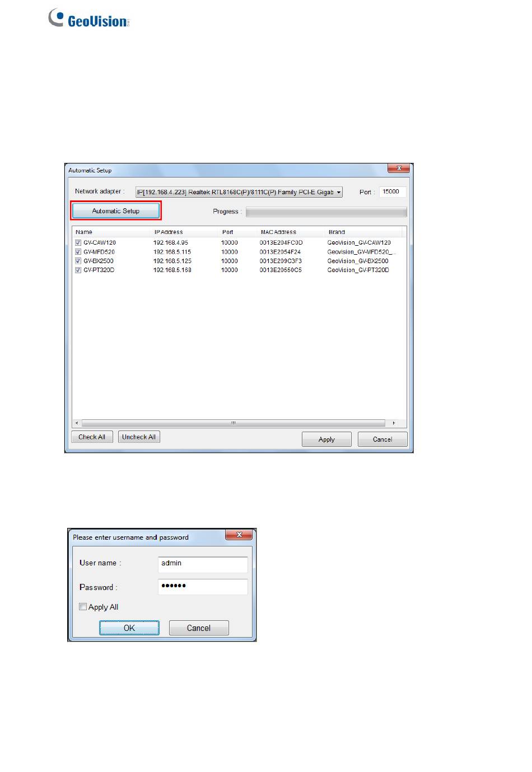The width and height of the screenshot is (532, 772).
Task: Close the Automatic Setup window
Action: click(x=399, y=169)
